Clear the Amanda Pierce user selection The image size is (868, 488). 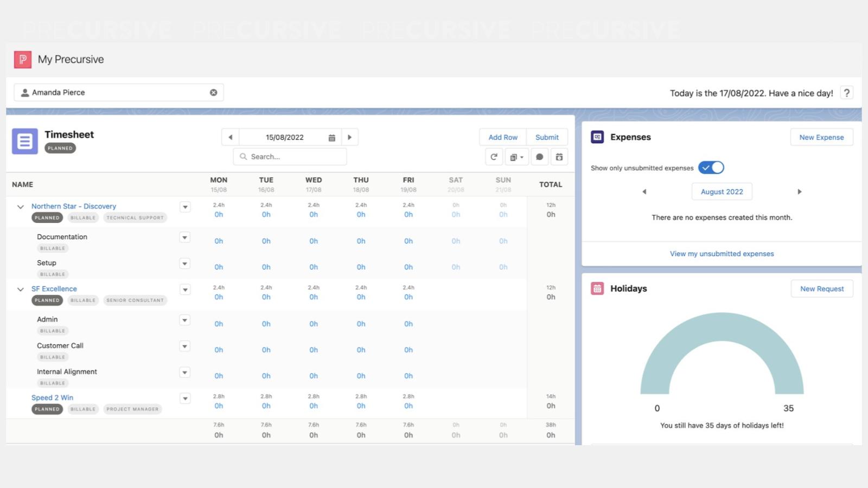click(x=214, y=93)
